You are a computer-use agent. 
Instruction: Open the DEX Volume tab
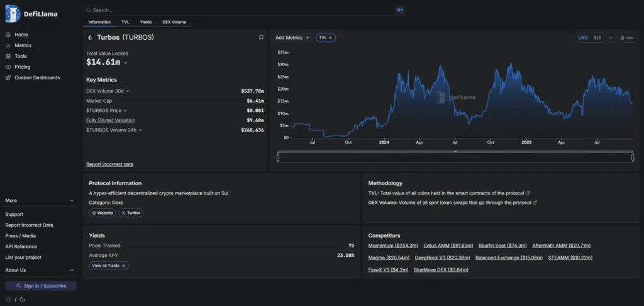click(174, 22)
